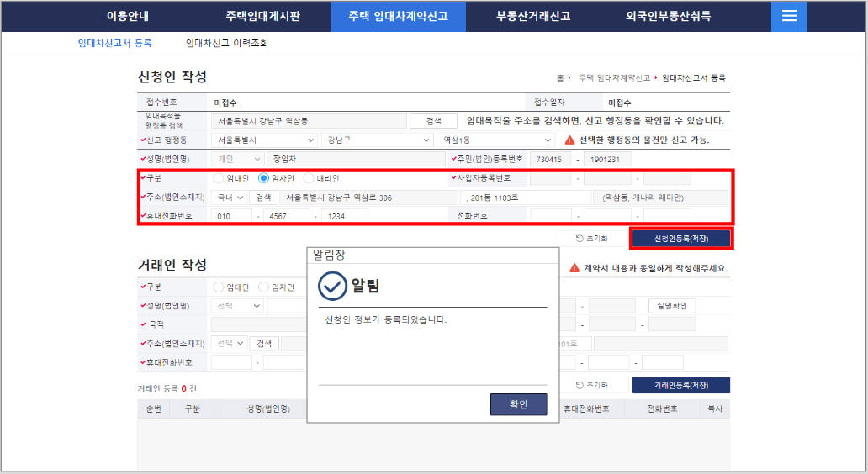This screenshot has width=868, height=474.
Task: Switch to 임대차신고서 등록 tab
Action: click(114, 43)
